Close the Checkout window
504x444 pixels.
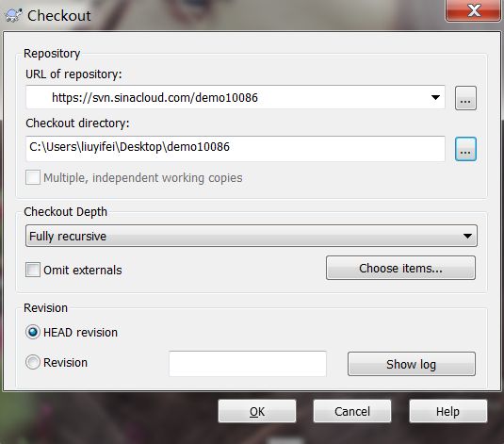click(x=474, y=10)
